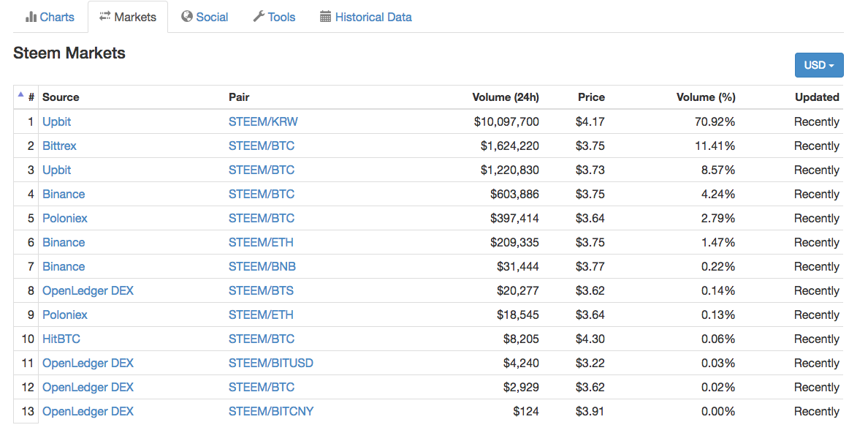This screenshot has height=433, width=868.
Task: Open the STEEM/BNB pair link
Action: 262,266
